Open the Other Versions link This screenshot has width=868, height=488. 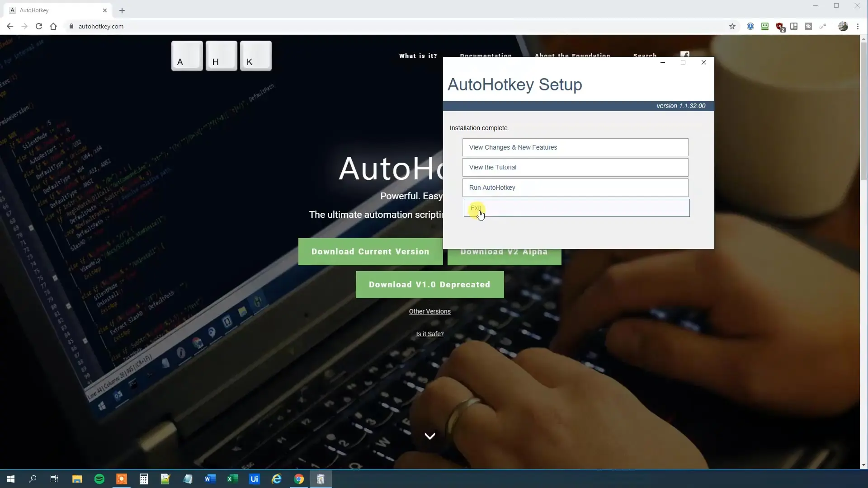tap(429, 311)
